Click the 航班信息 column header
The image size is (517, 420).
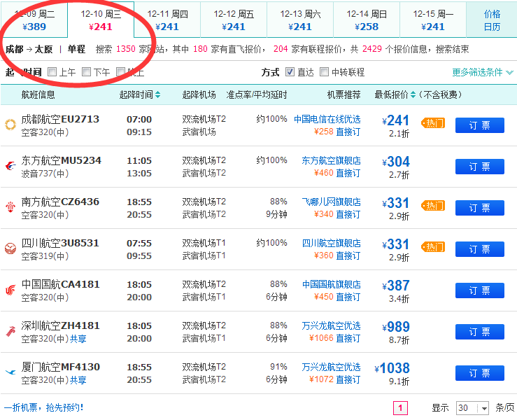(38, 95)
